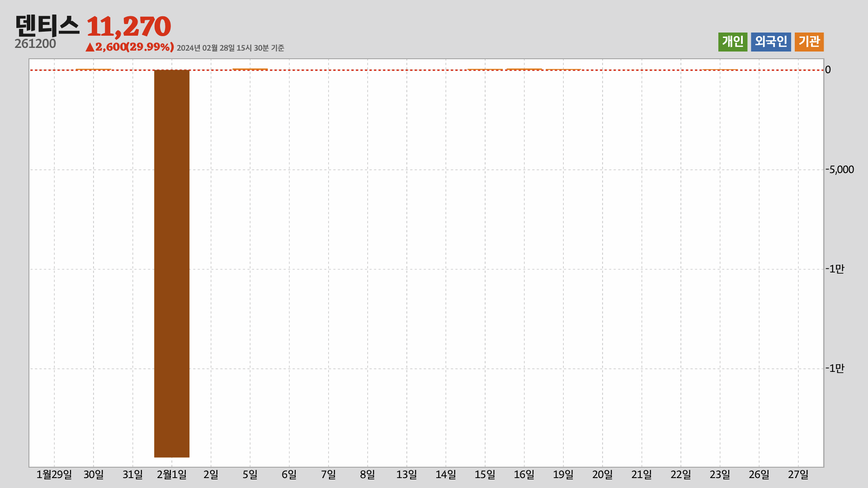The height and width of the screenshot is (488, 868).
Task: Click the stock code 261200
Action: [x=35, y=44]
